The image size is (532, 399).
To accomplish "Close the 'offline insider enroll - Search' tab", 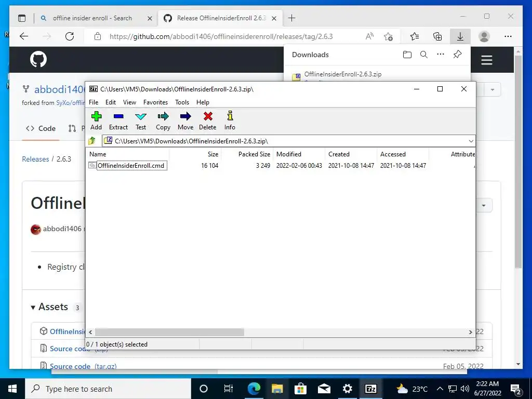I will (x=150, y=18).
